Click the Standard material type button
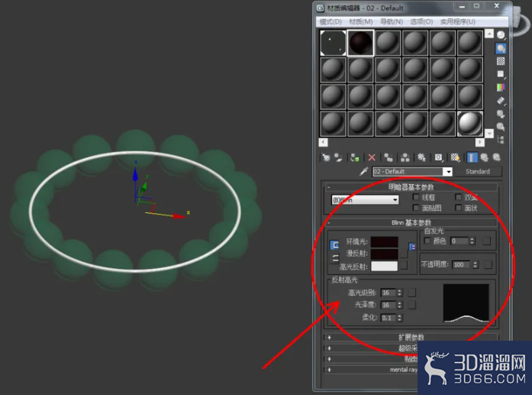 [x=478, y=171]
